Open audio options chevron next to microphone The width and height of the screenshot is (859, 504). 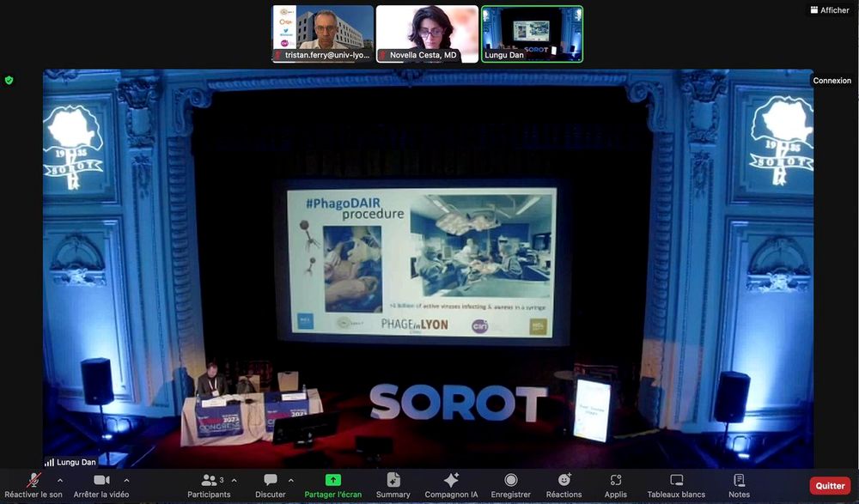point(60,481)
